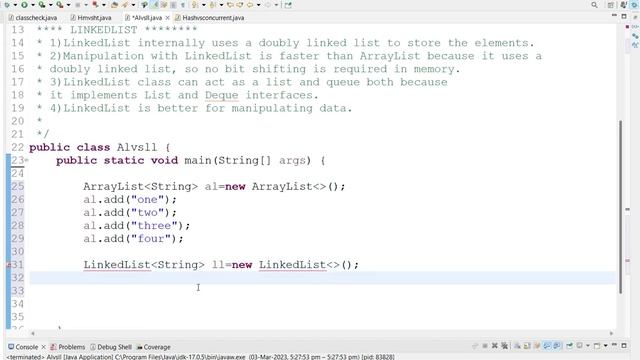Click in the empty line 32
Screen dimensions: 640x360
click(x=322, y=278)
